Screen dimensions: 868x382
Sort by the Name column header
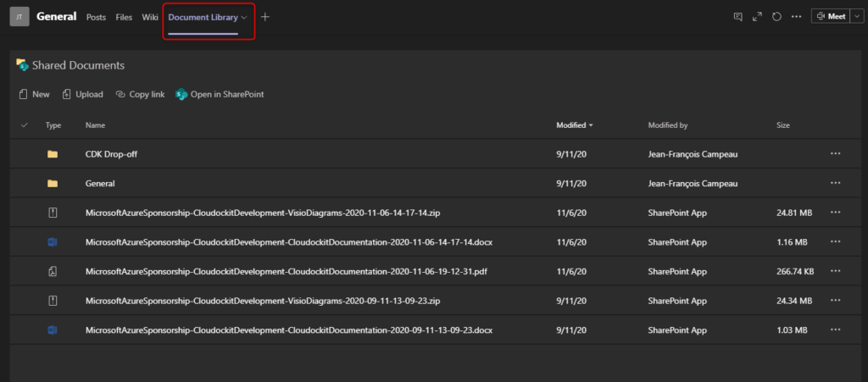(x=95, y=125)
